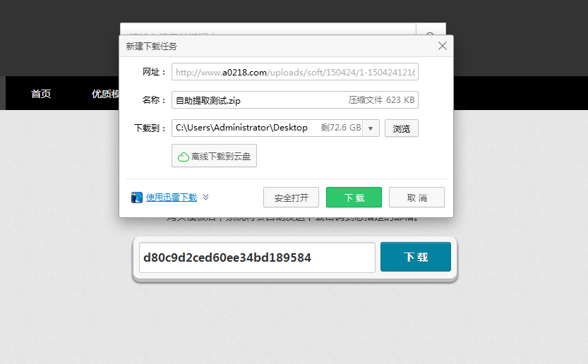Cancel the download with 取消 button

click(416, 198)
